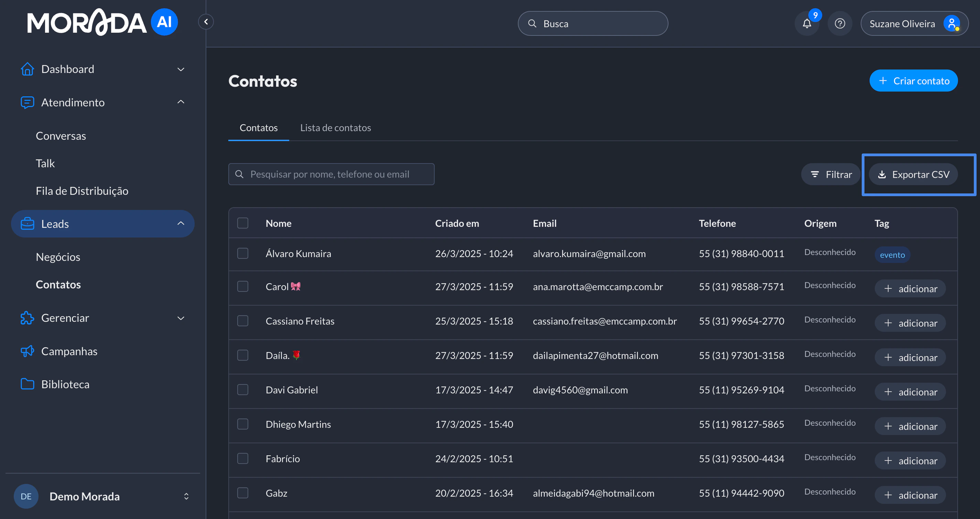Expand the Dashboard section chevron
This screenshot has width=980, height=519.
point(181,69)
